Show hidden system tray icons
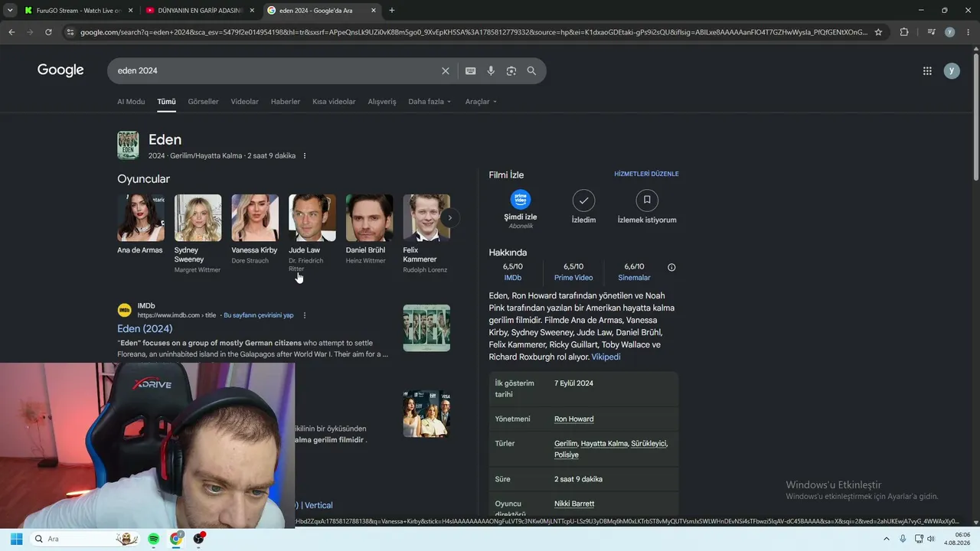Image resolution: width=980 pixels, height=551 pixels. (x=887, y=539)
